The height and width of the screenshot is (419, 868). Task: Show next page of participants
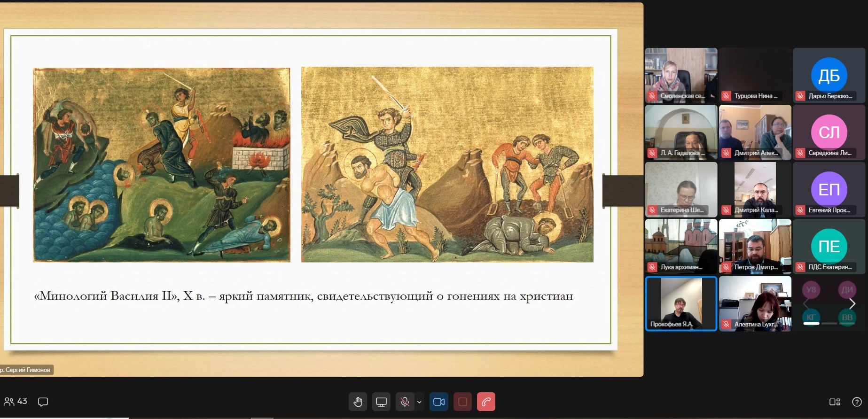pyautogui.click(x=852, y=304)
